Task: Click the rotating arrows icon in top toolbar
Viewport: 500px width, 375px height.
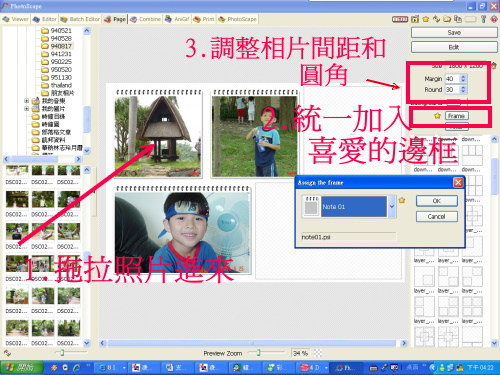Action: [x=436, y=19]
